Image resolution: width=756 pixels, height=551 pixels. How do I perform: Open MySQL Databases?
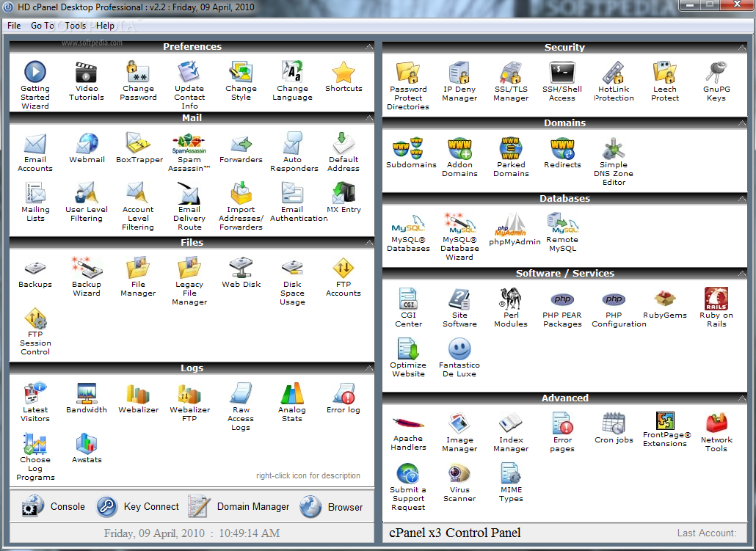[x=408, y=223]
